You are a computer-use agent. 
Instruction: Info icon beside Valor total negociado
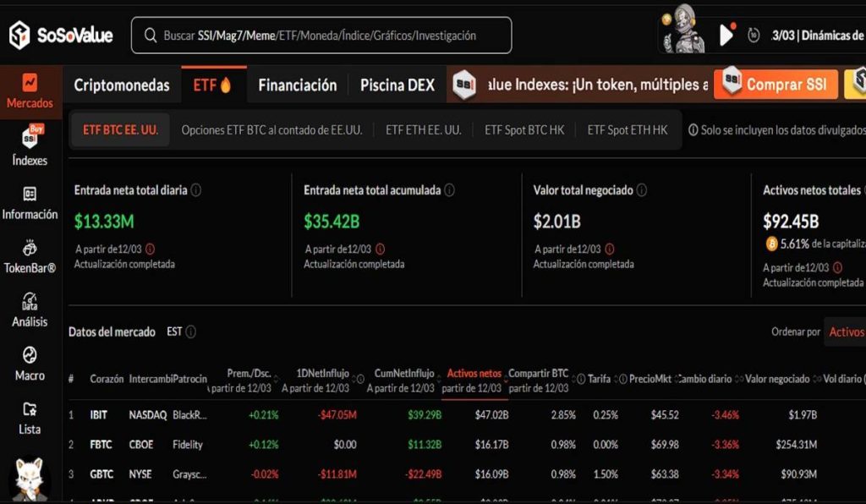coord(641,190)
